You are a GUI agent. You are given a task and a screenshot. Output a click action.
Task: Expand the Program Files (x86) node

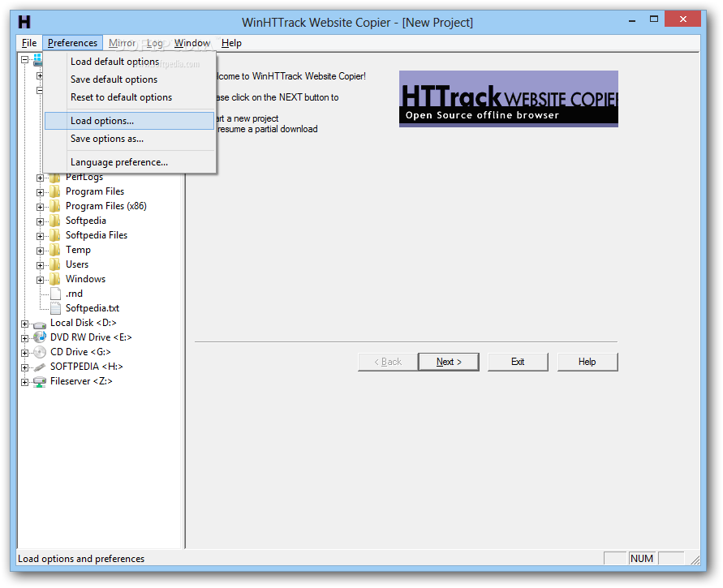[x=40, y=207]
